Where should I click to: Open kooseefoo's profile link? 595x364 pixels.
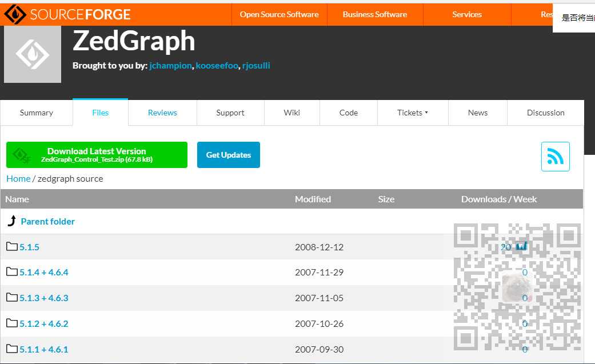pyautogui.click(x=217, y=66)
